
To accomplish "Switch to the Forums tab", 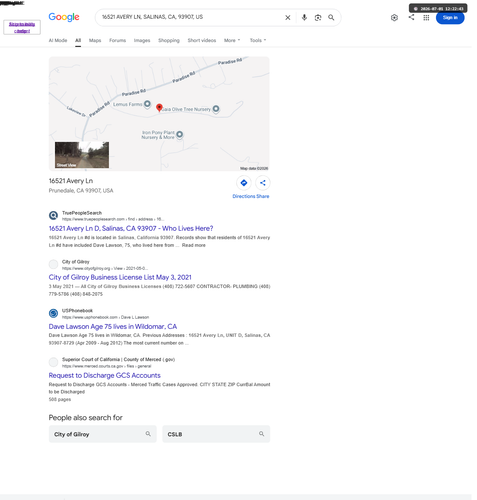I will (x=117, y=40).
